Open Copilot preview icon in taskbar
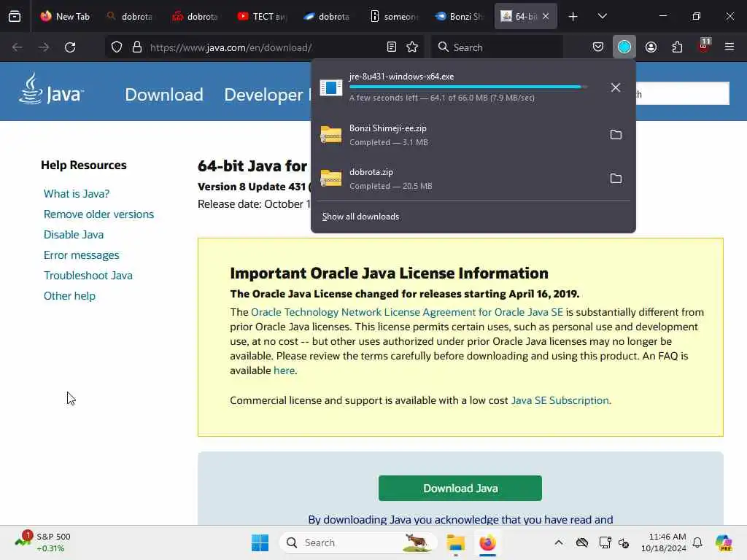Screen dimensions: 747x560 tap(724, 542)
